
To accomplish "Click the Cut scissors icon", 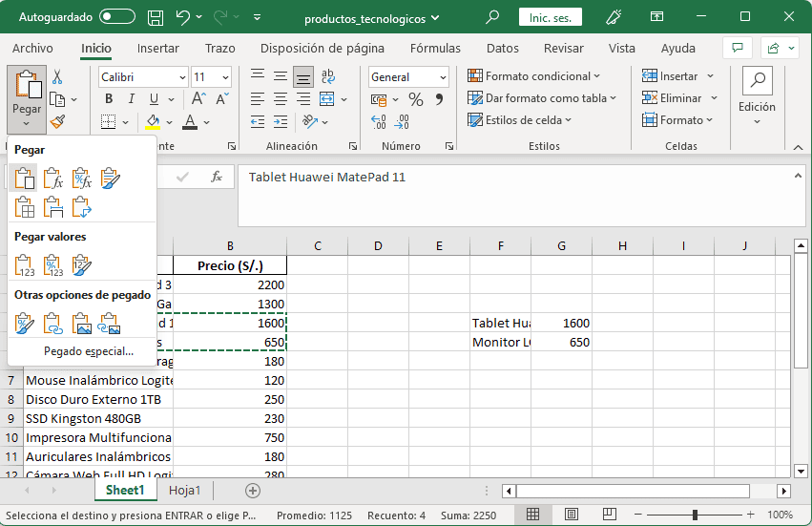I will click(x=57, y=77).
